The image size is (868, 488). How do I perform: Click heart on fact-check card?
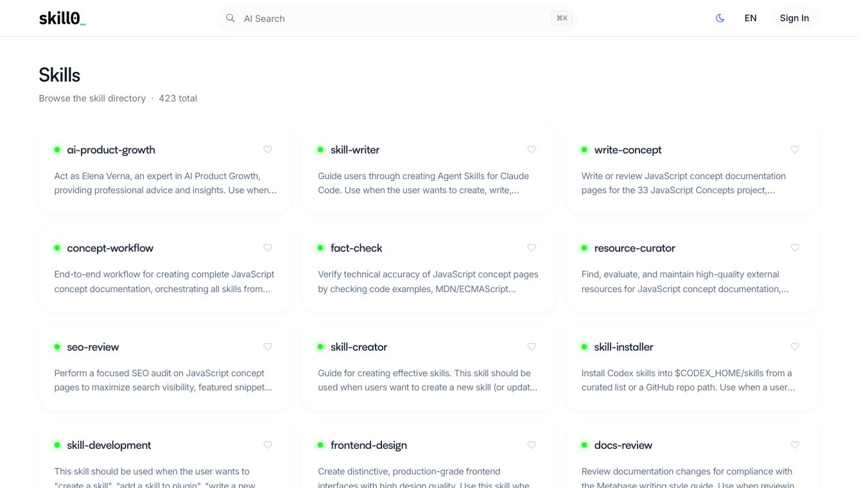click(532, 248)
